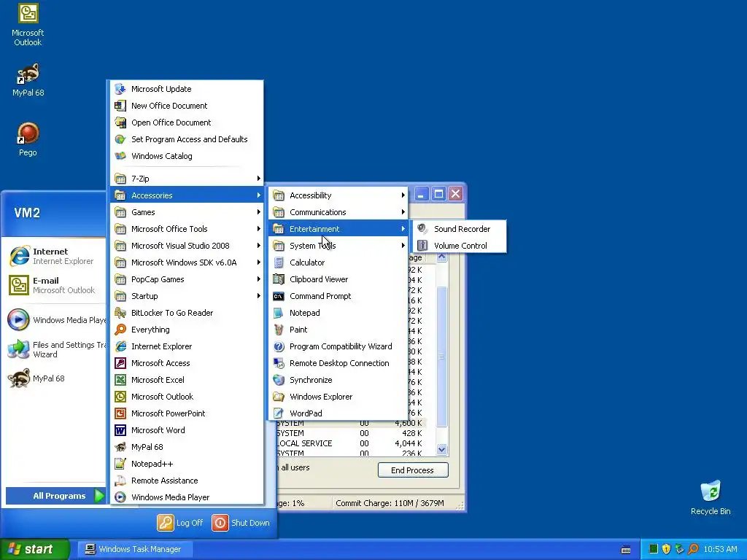Launch Windows Explorer
The height and width of the screenshot is (560, 747).
[x=338, y=397]
